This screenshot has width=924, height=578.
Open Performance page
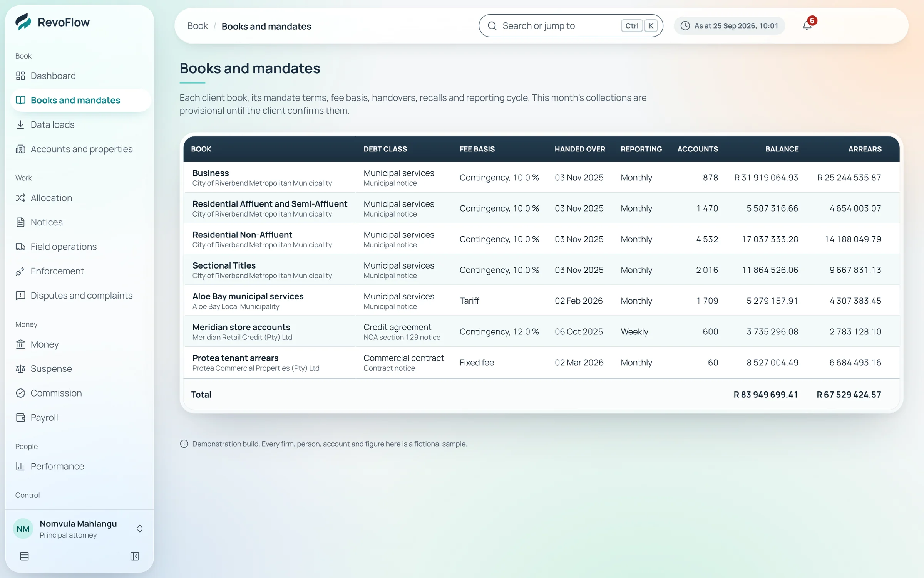click(80, 466)
